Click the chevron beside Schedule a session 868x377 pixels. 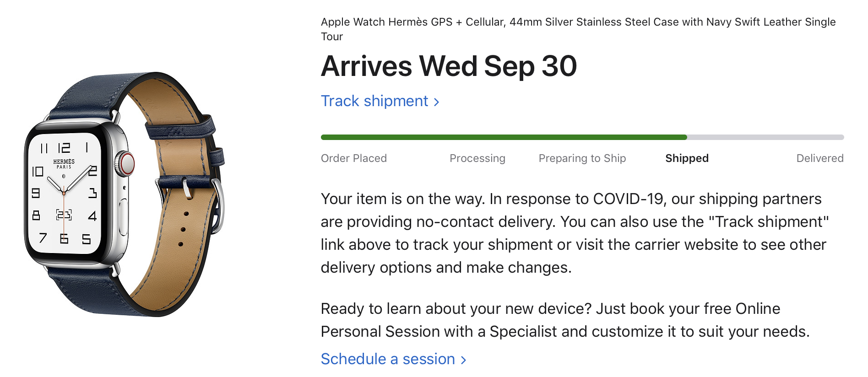(x=463, y=360)
